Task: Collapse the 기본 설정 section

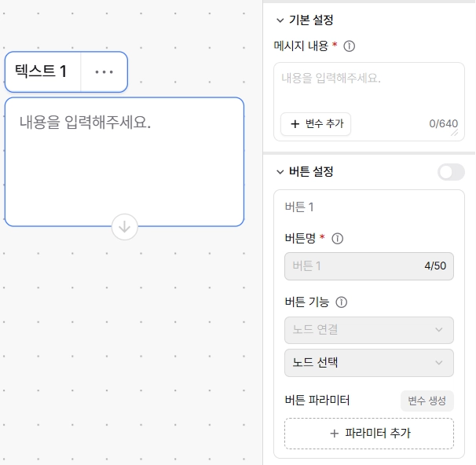Action: (280, 20)
